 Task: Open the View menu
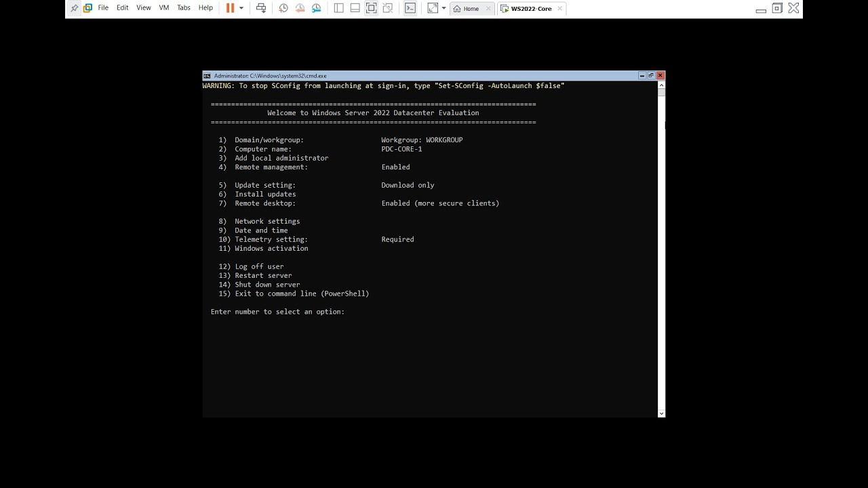pyautogui.click(x=144, y=8)
